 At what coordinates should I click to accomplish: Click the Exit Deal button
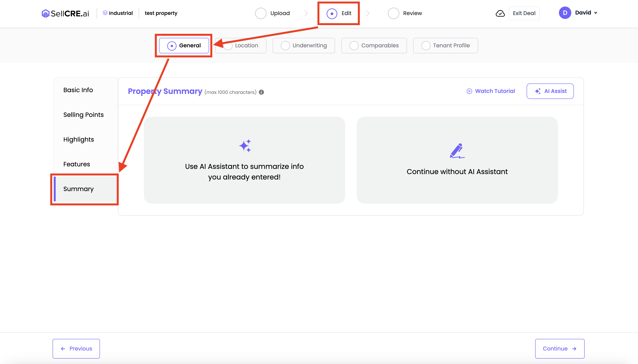[x=524, y=13]
